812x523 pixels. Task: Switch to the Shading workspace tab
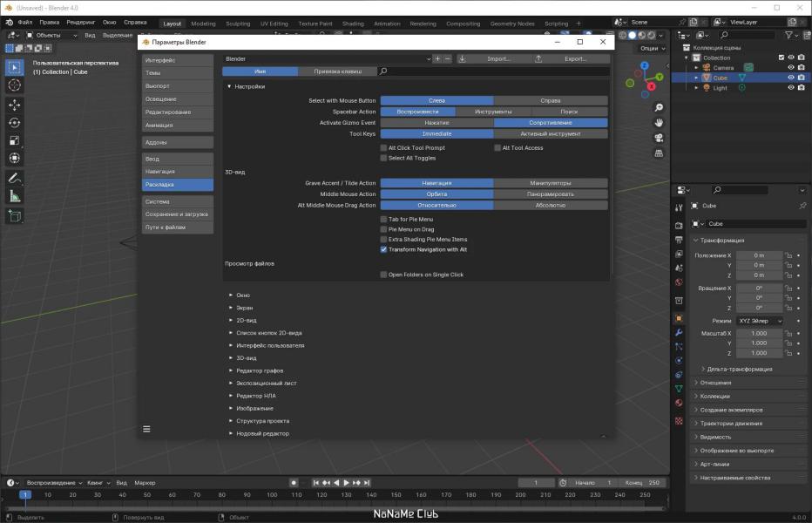coord(353,24)
